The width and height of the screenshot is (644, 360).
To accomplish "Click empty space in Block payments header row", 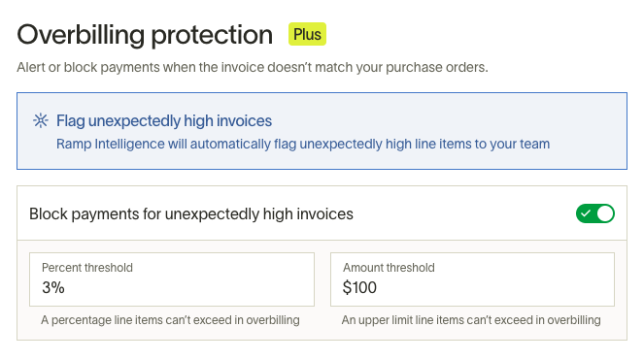I will coord(464,213).
